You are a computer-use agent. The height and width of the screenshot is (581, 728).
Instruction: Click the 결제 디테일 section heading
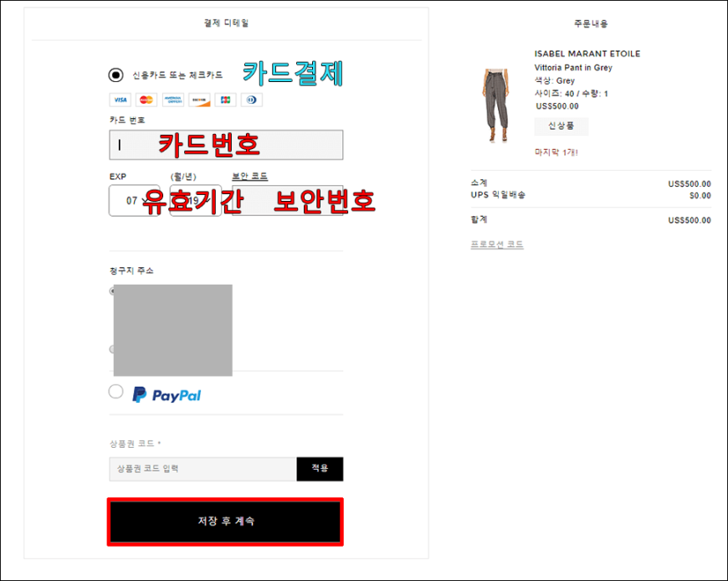click(226, 23)
